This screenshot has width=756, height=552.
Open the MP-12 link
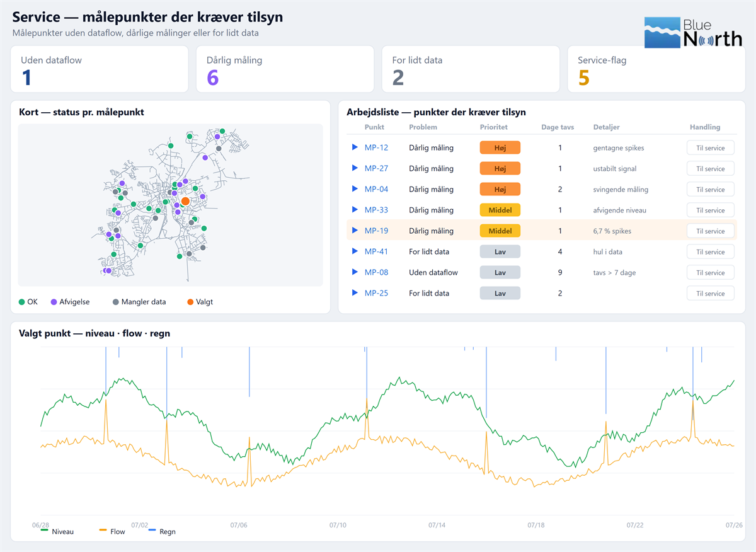tap(376, 148)
